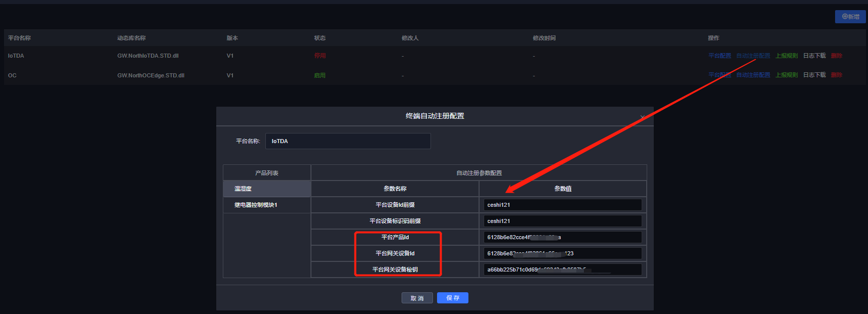
Task: Click the 平台产品Id value field
Action: tap(563, 237)
